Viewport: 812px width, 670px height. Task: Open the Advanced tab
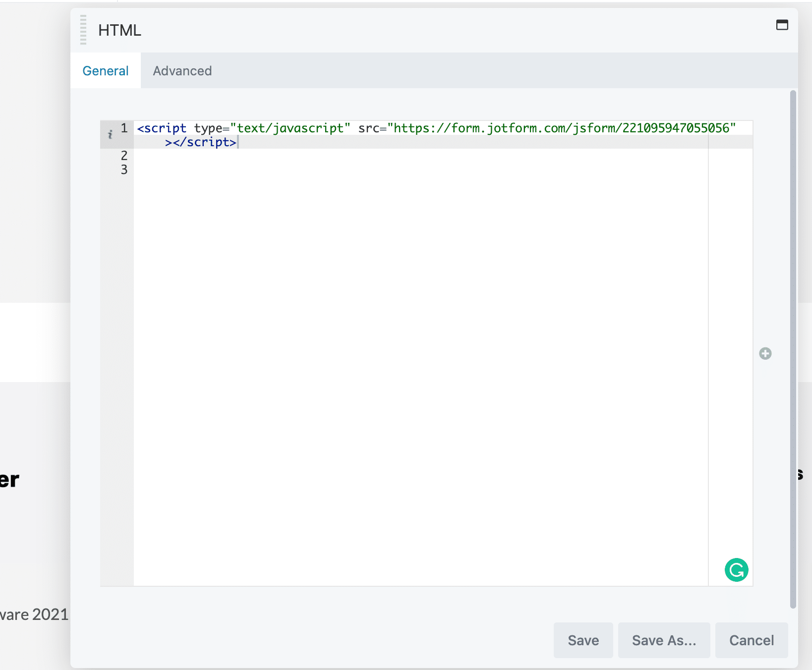click(182, 71)
